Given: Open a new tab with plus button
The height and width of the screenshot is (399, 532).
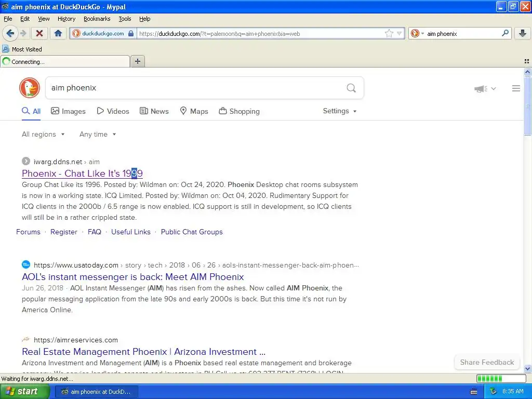Looking at the screenshot, I should (x=137, y=61).
